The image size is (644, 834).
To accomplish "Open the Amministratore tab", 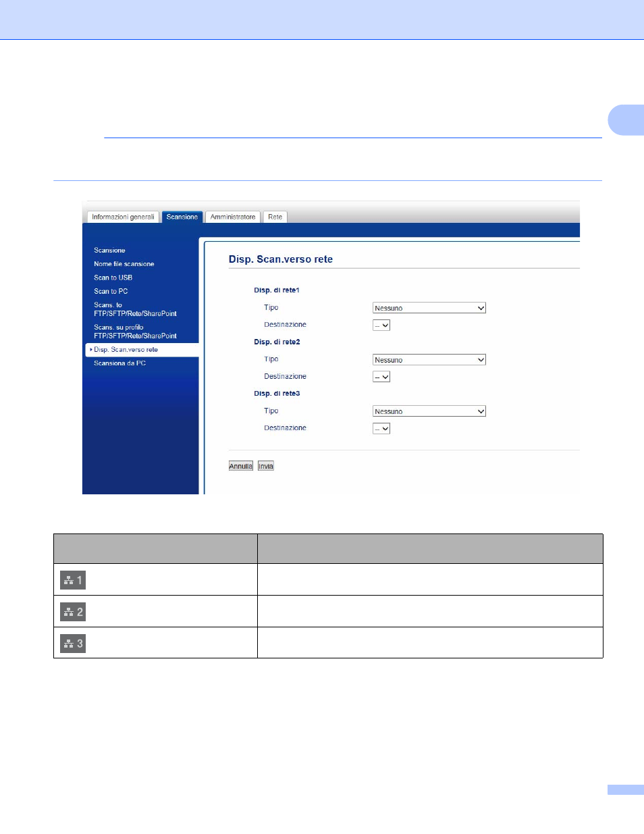I will pos(233,217).
